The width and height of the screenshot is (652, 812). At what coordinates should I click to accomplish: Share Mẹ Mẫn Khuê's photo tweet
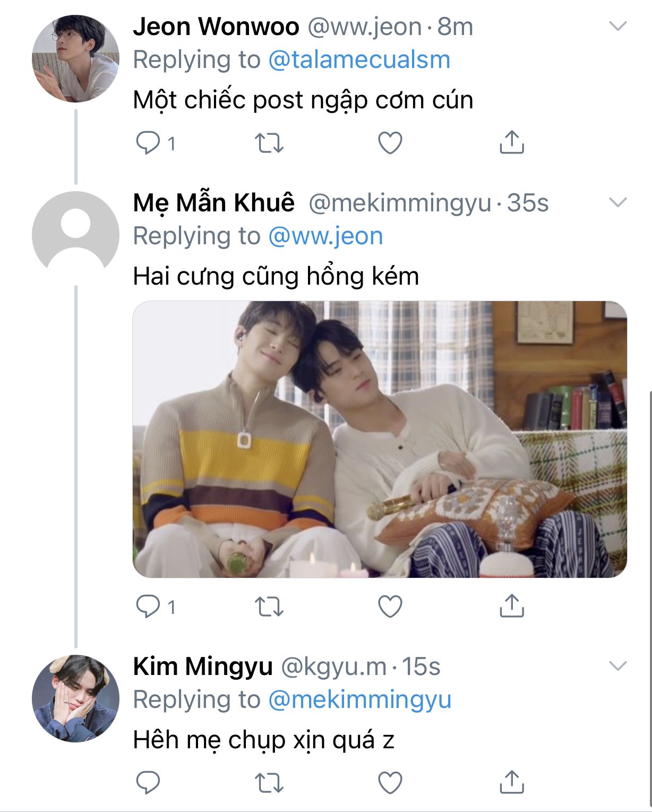click(511, 606)
